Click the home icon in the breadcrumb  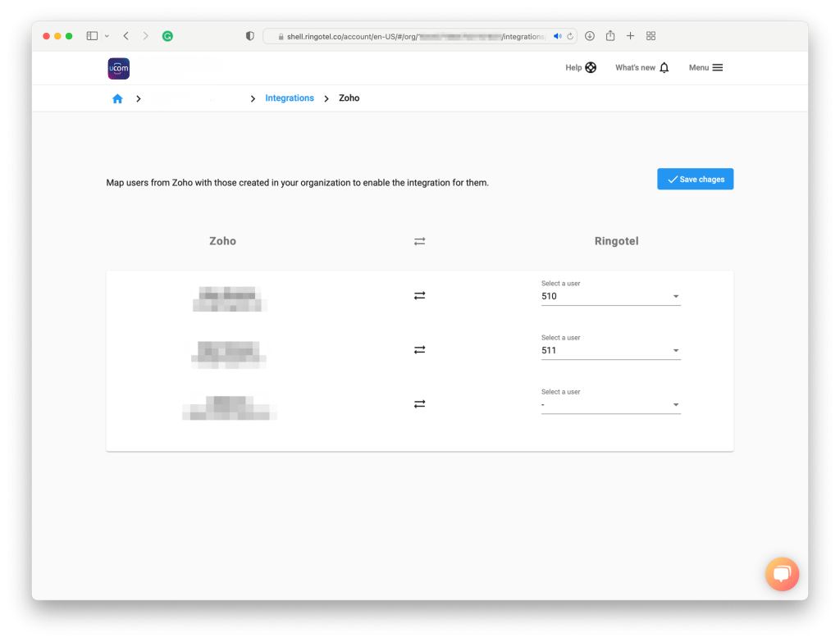pyautogui.click(x=117, y=98)
